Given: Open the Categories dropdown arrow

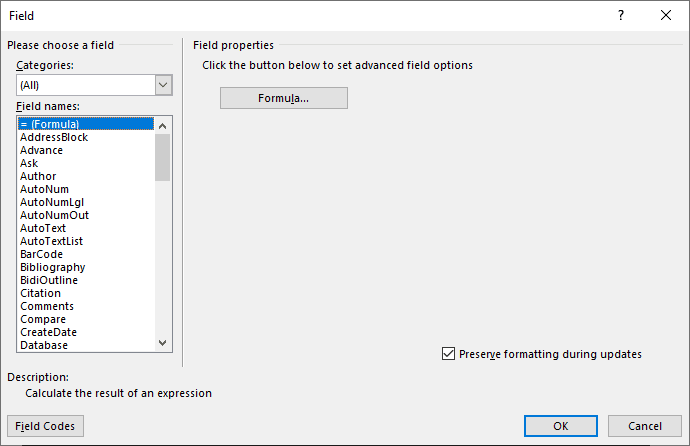Looking at the screenshot, I should pyautogui.click(x=163, y=85).
